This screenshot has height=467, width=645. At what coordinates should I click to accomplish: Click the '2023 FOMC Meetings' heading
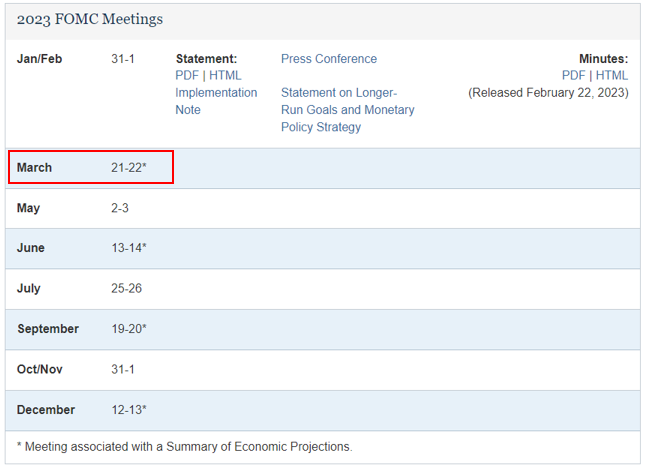90,19
